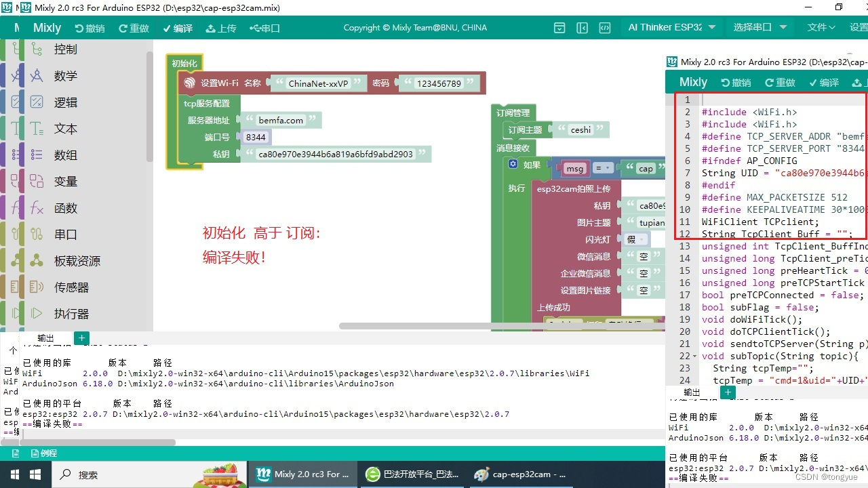Screen dimensions: 868x488
Task: Open the 设置 menu
Action: coord(859,28)
